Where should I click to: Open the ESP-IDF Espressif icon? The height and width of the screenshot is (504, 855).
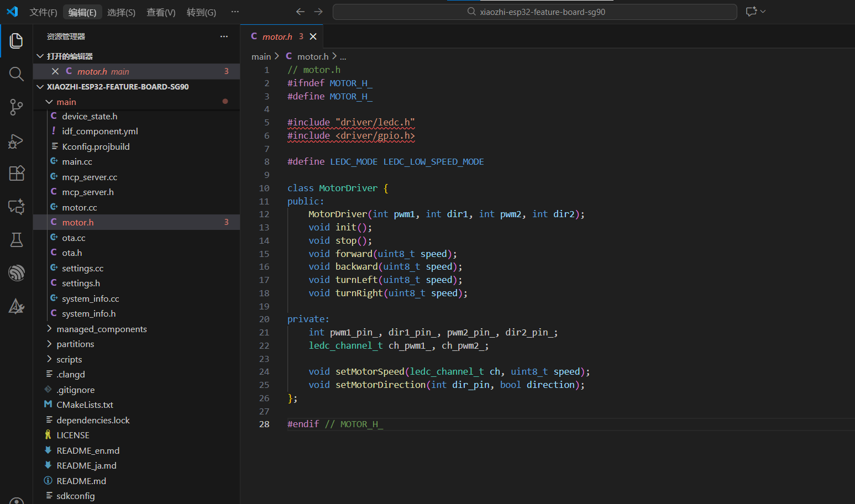(x=16, y=273)
